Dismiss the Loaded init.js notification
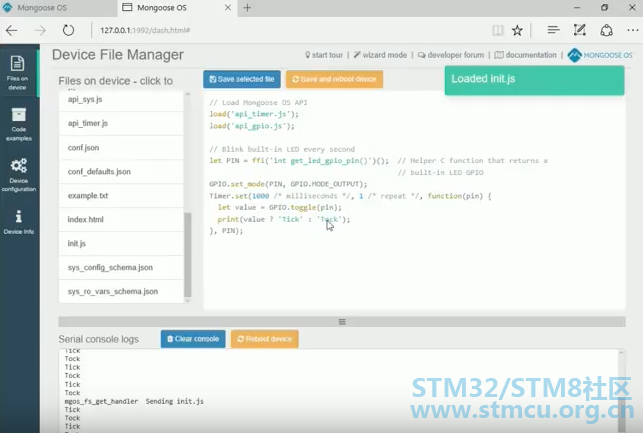The image size is (643, 433). pos(534,80)
